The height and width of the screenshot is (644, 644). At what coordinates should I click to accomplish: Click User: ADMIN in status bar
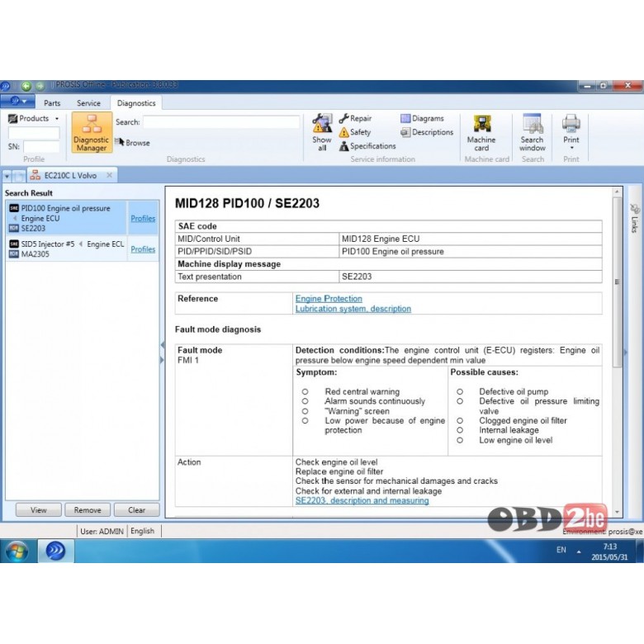point(102,531)
